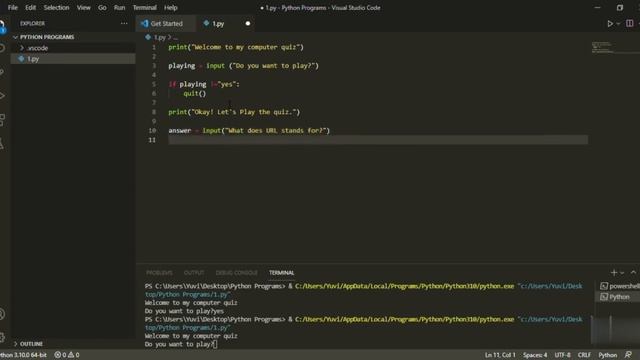Click the Python 3.10.0 64-bit interpreter selector

[x=24, y=355]
